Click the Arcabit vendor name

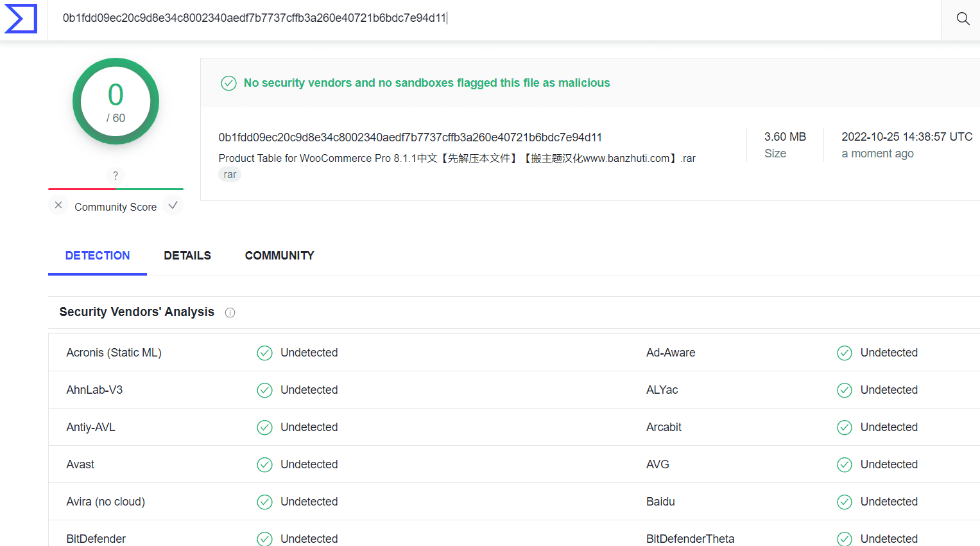664,427
